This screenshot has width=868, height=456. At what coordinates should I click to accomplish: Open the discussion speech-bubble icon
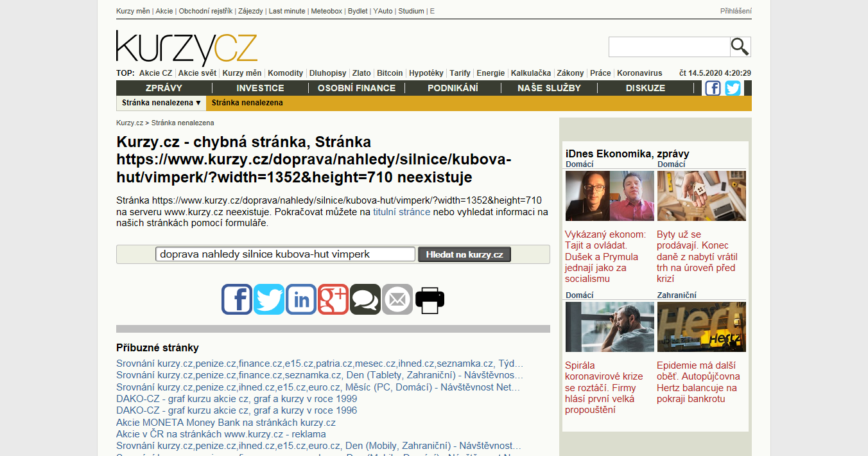365,299
